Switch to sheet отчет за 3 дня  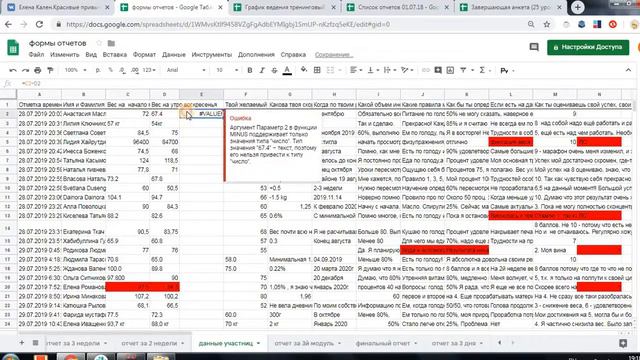point(453,343)
